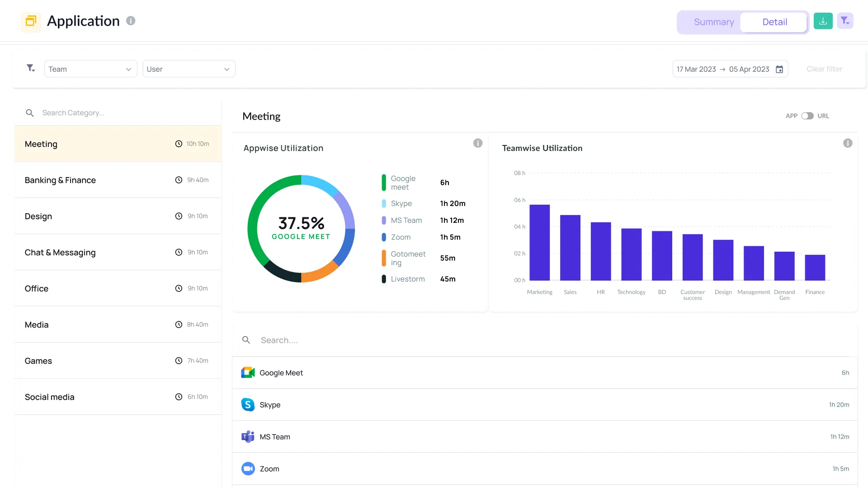Click the MS Team app icon
Image resolution: width=868 pixels, height=488 pixels.
[x=248, y=436]
